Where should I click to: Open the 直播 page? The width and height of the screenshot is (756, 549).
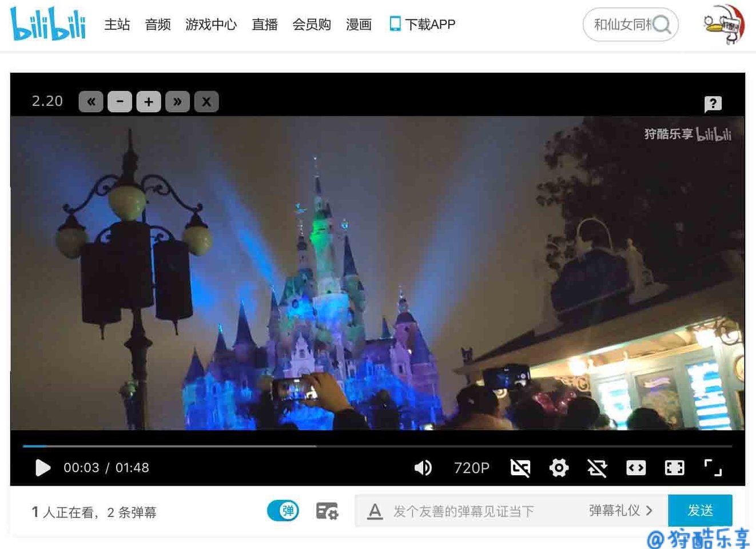tap(265, 25)
